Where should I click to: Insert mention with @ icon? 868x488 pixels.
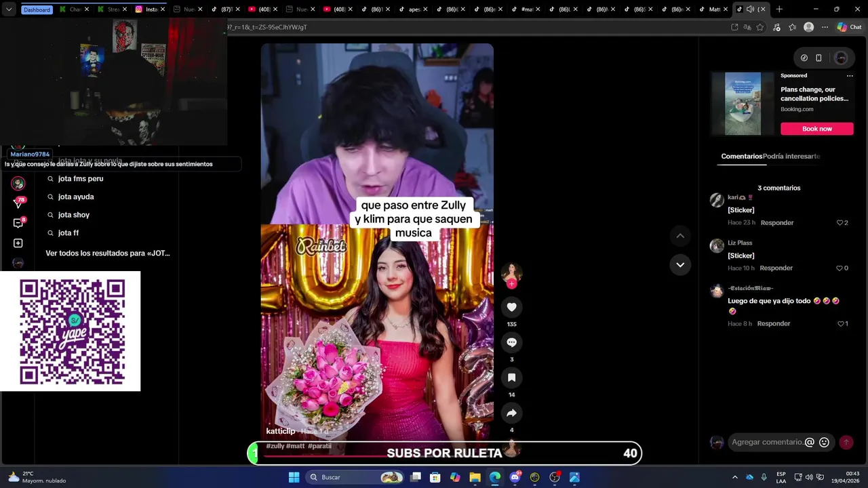pyautogui.click(x=809, y=443)
